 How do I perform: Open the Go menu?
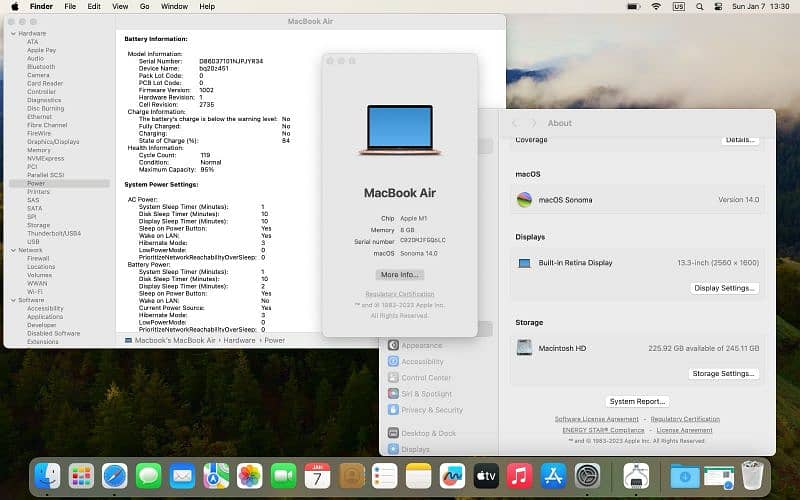(x=144, y=6)
